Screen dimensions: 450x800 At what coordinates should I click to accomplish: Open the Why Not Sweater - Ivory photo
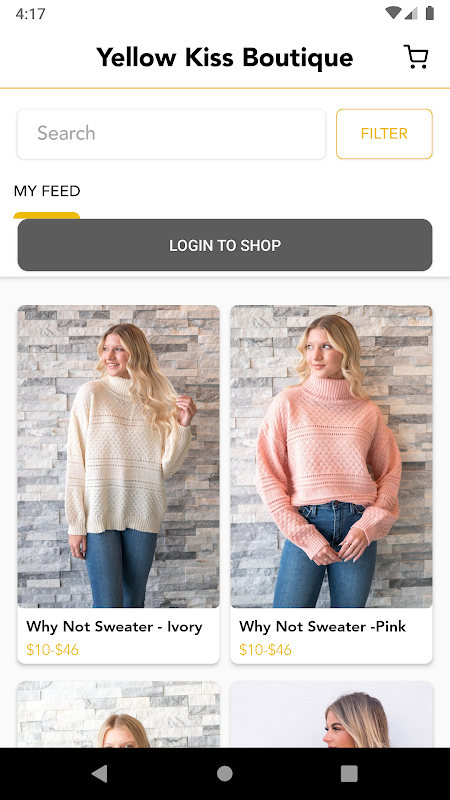coord(118,456)
